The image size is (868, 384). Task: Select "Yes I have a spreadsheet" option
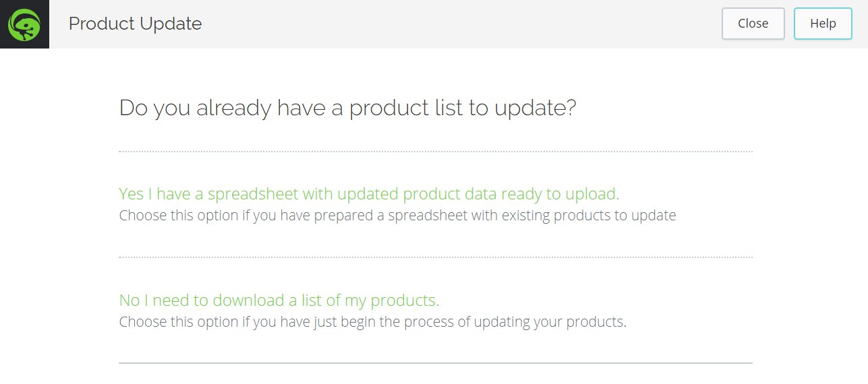[x=368, y=194]
